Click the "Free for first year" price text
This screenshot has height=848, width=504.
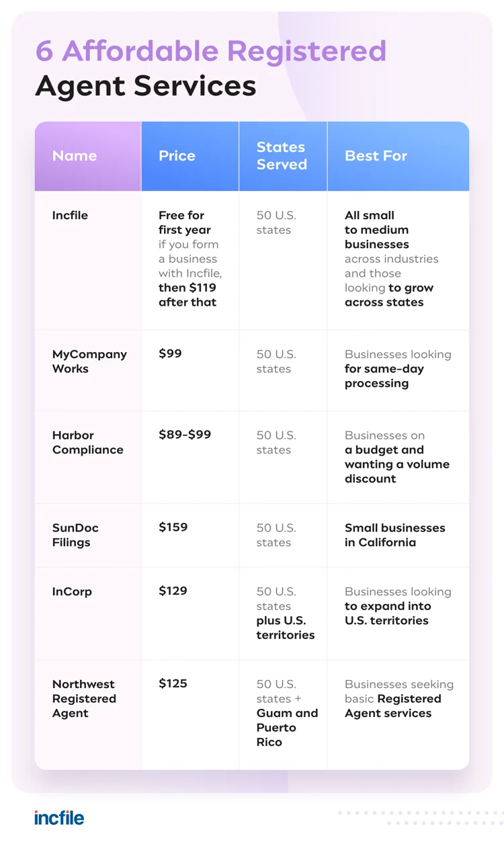tap(184, 222)
